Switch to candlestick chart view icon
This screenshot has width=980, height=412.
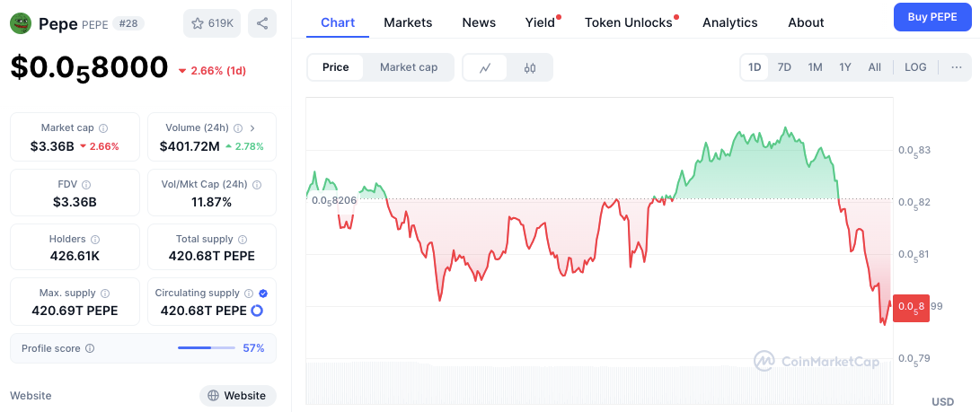(x=530, y=67)
